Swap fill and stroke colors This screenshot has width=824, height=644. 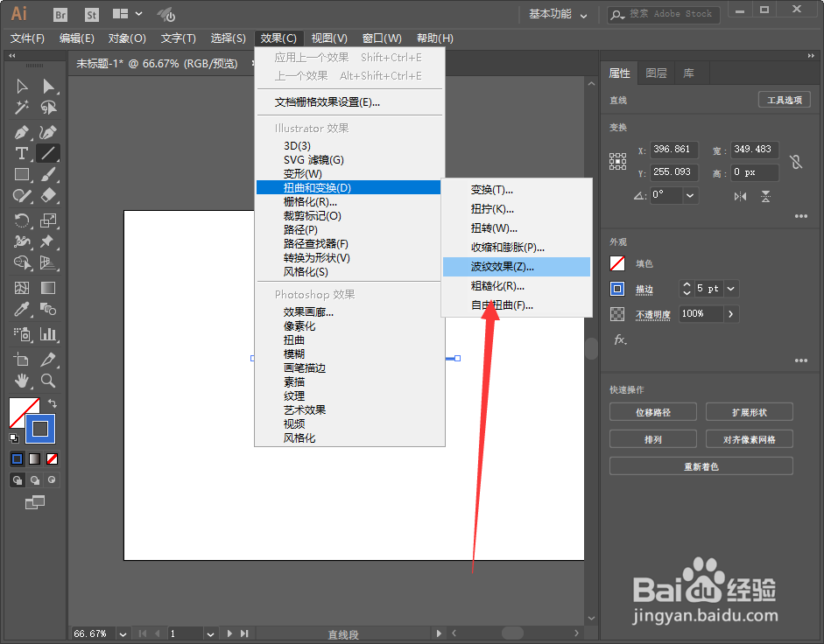pos(53,403)
